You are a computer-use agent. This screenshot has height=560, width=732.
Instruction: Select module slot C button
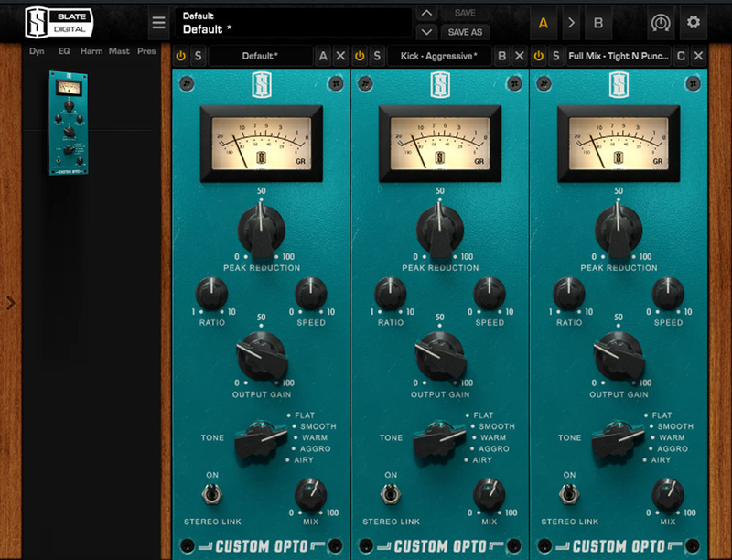(x=681, y=56)
